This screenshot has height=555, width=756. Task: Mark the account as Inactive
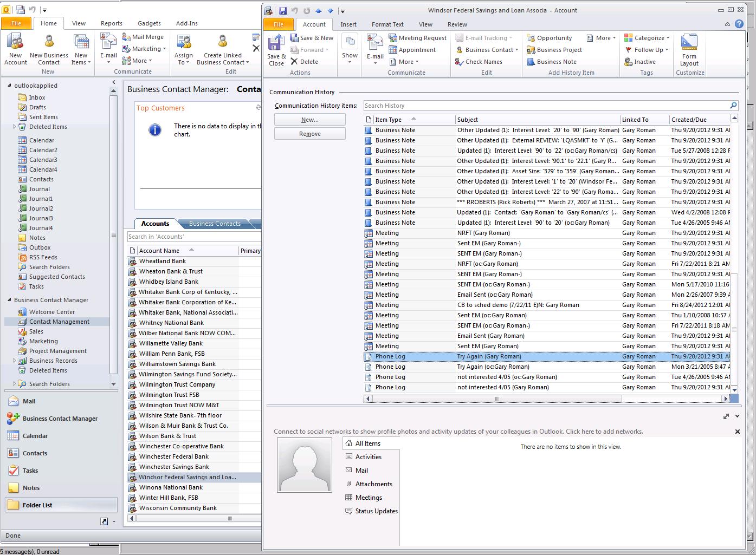pos(644,62)
